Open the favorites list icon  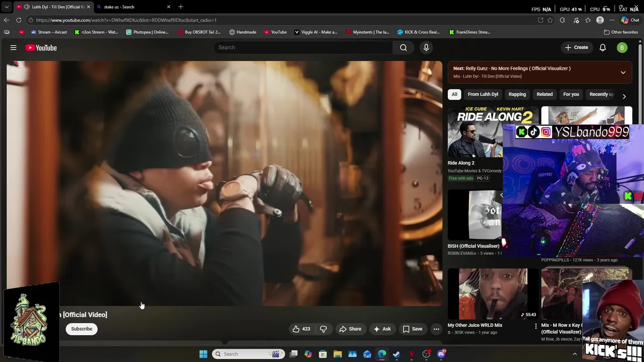(x=588, y=20)
